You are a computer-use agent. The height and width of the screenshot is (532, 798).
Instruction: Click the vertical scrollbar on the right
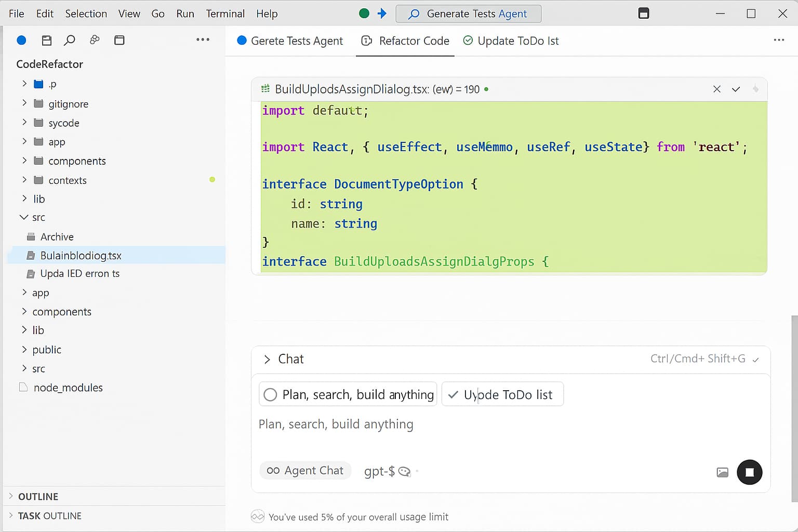pyautogui.click(x=794, y=408)
